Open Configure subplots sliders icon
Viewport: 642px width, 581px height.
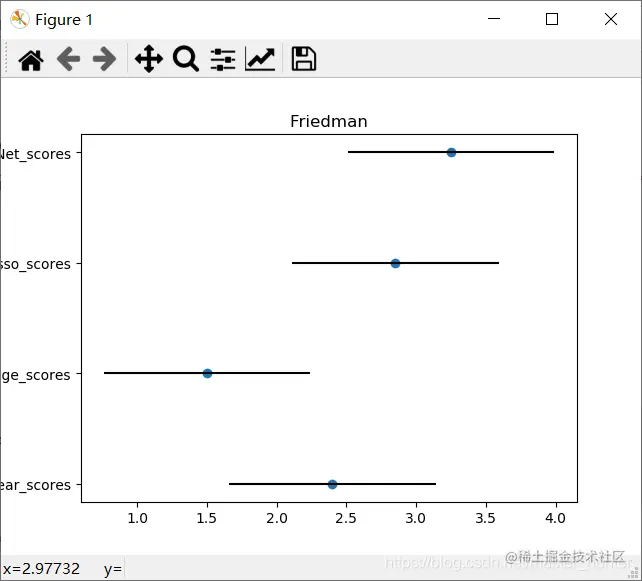(x=223, y=59)
